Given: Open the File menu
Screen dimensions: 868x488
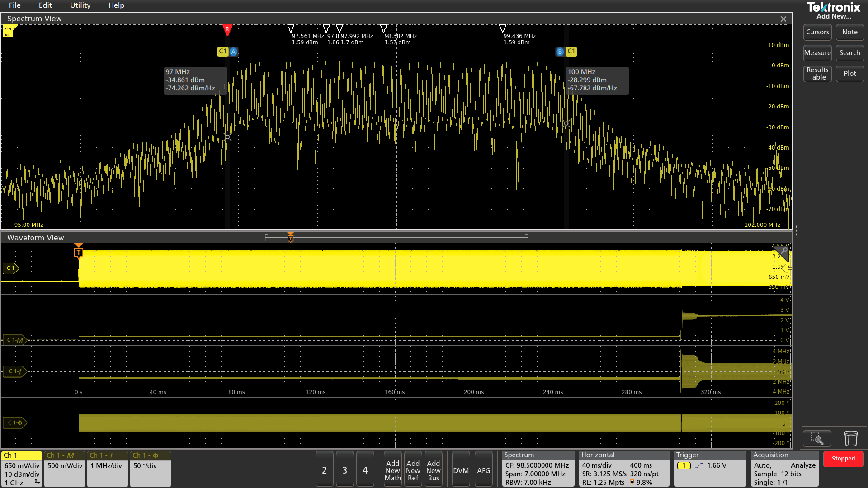Looking at the screenshot, I should (x=14, y=5).
